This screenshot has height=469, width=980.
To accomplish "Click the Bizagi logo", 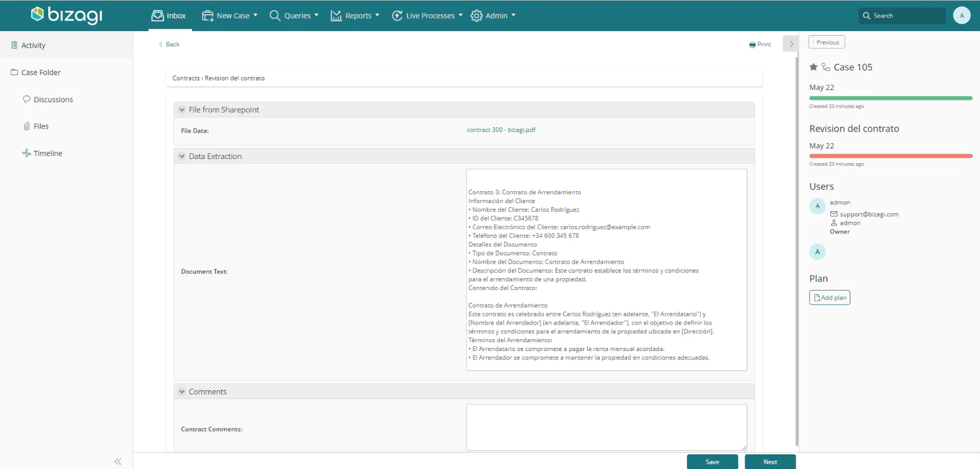I will [x=66, y=15].
